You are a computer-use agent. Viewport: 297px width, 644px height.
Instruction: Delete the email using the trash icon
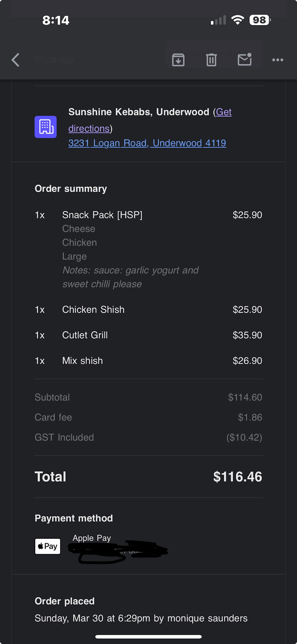pos(211,60)
